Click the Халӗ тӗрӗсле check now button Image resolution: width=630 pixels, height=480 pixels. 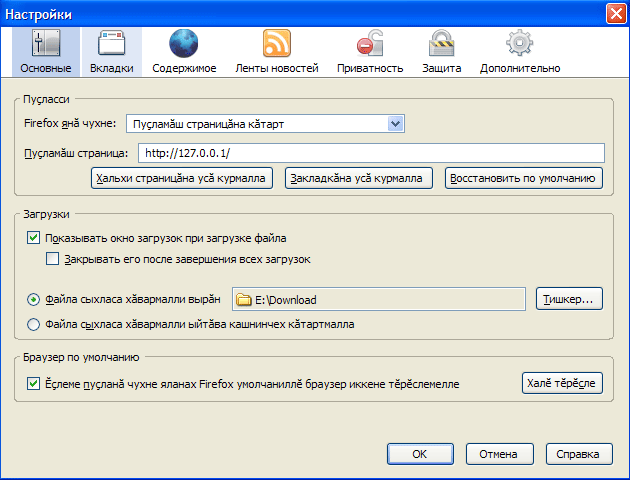pyautogui.click(x=562, y=383)
